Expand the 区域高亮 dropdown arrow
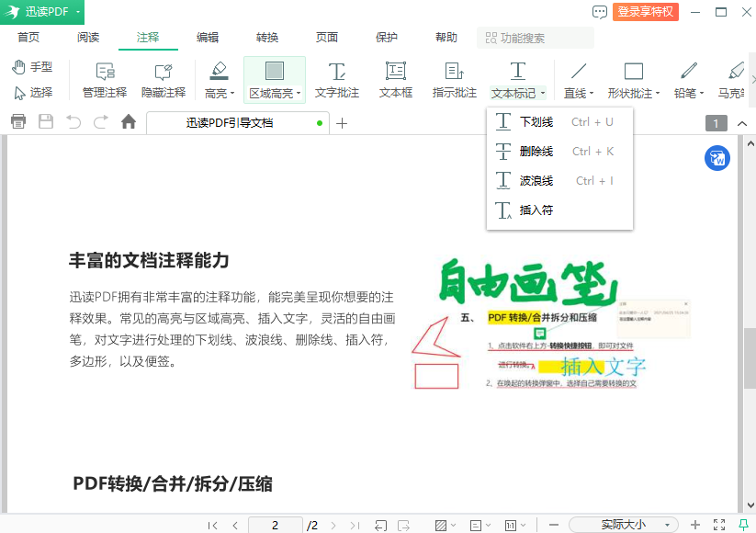This screenshot has width=756, height=533. coord(299,93)
